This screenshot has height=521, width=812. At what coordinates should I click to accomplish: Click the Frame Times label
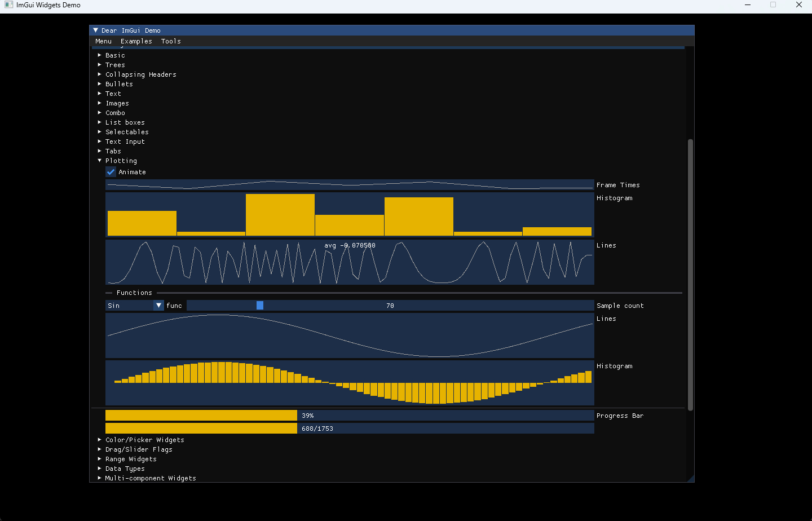[x=618, y=185]
